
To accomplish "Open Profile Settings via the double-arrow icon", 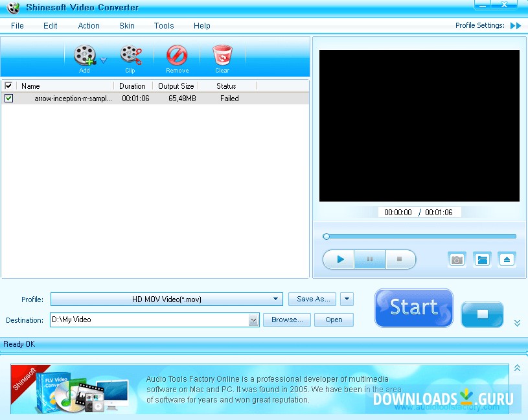I will pyautogui.click(x=515, y=26).
